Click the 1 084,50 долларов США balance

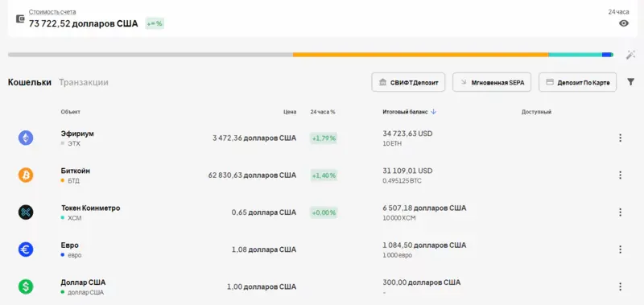(x=424, y=245)
